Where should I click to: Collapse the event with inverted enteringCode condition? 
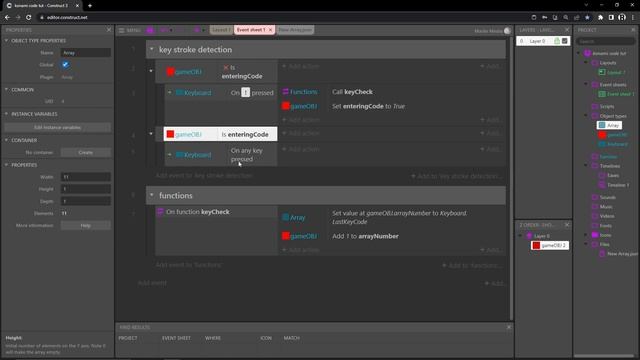tap(151, 71)
